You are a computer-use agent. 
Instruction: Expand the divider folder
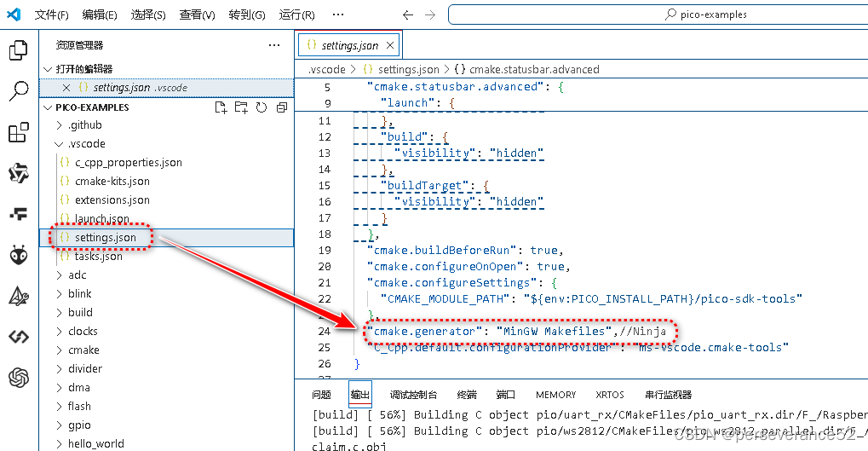click(60, 369)
